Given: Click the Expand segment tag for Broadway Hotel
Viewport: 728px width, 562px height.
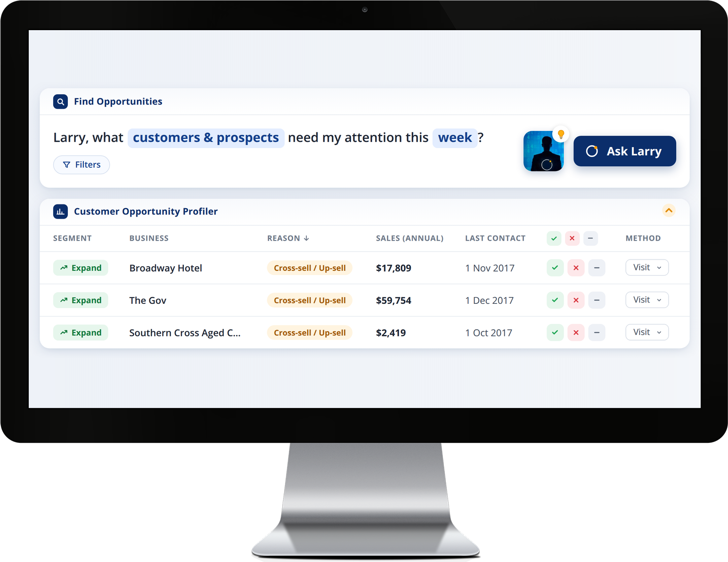Looking at the screenshot, I should coord(81,268).
